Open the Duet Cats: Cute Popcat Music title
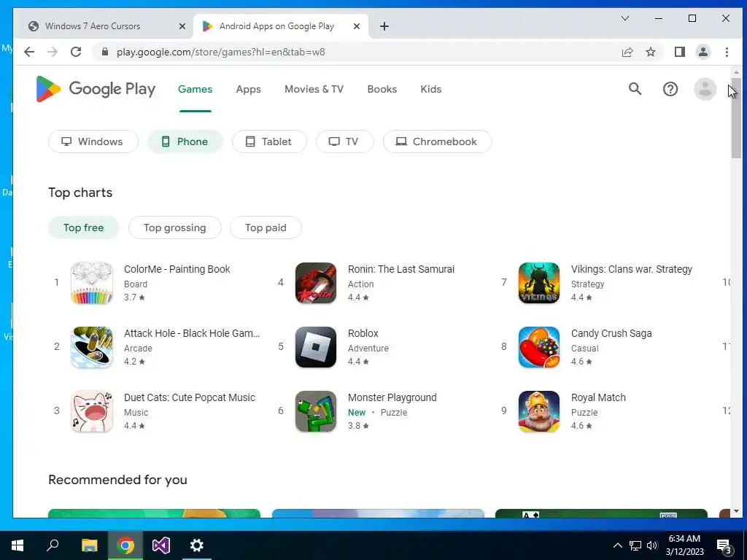This screenshot has height=560, width=747. click(190, 397)
